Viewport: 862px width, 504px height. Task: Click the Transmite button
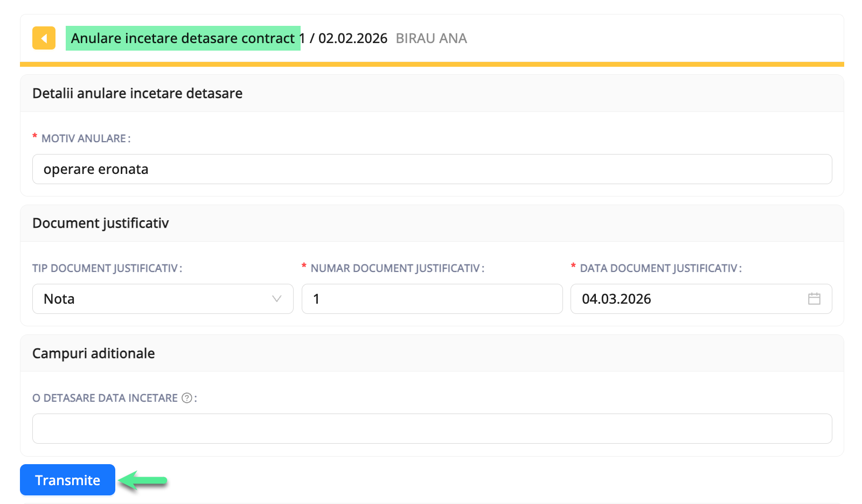67,479
